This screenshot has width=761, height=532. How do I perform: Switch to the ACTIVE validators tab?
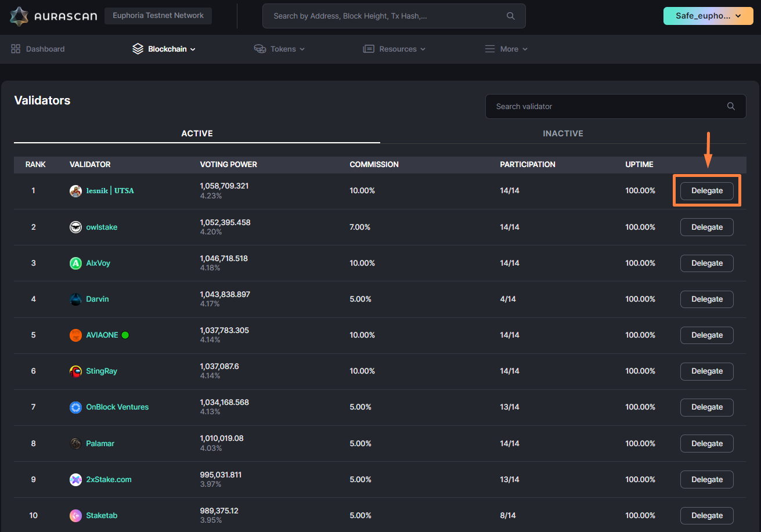click(x=197, y=133)
